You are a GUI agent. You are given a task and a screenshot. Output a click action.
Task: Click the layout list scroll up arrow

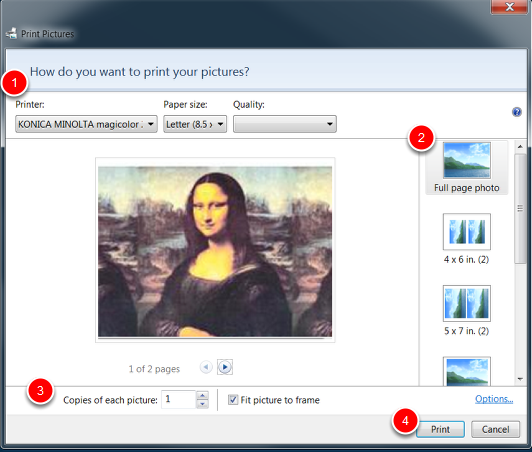click(520, 147)
